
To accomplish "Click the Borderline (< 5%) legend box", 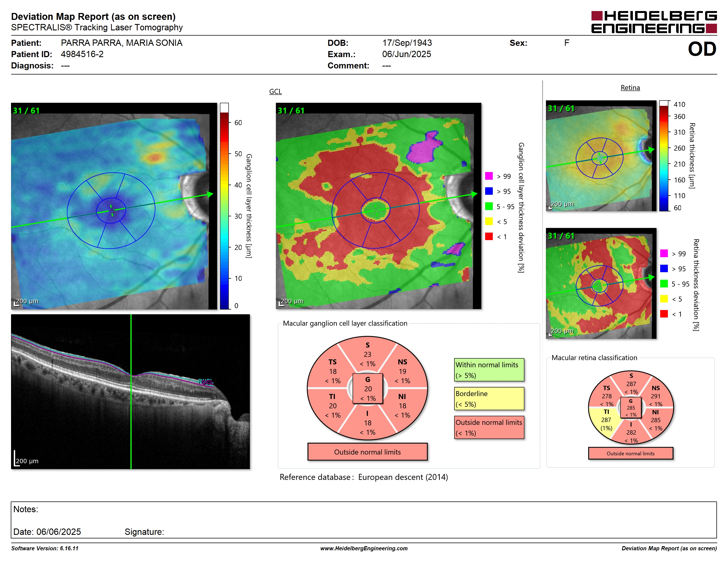I will (489, 399).
